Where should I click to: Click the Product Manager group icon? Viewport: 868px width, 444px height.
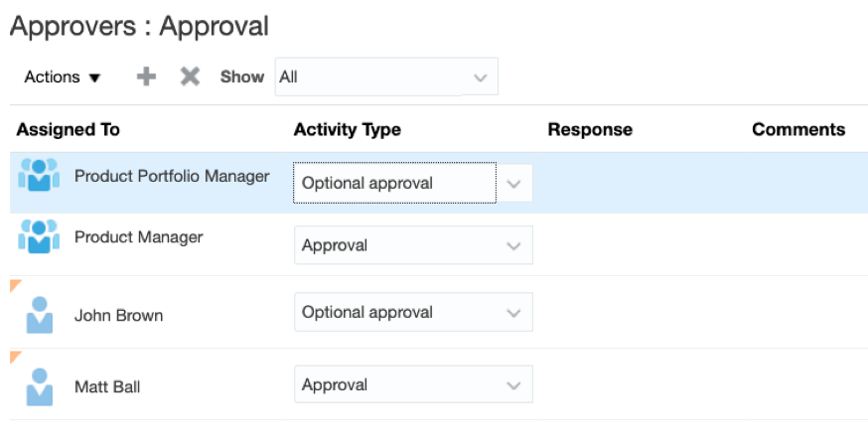point(39,236)
